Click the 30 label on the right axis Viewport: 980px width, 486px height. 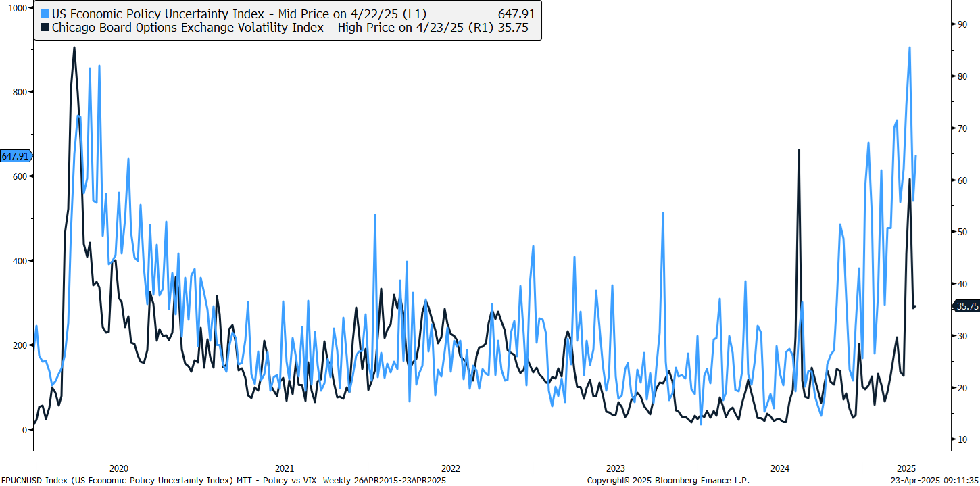961,336
